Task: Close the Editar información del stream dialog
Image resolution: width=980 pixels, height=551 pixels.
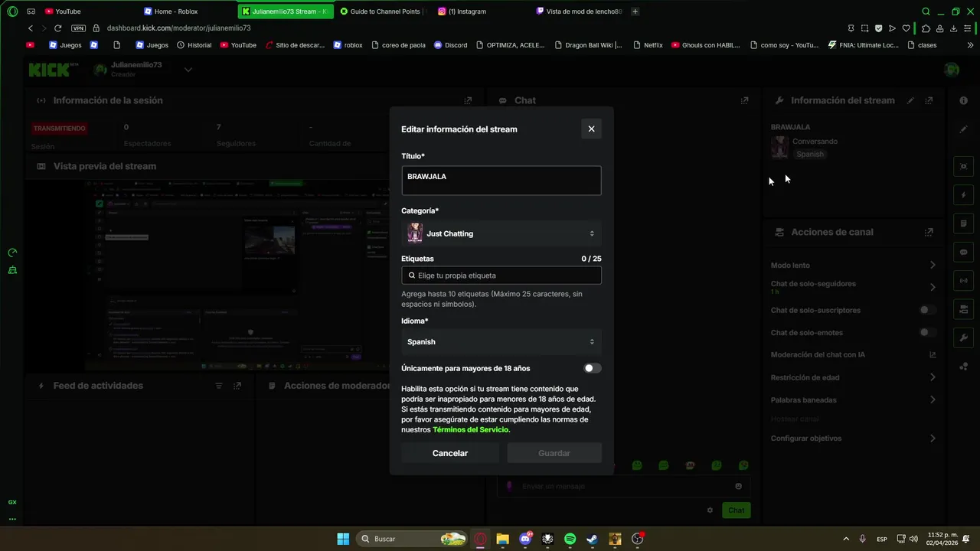Action: (x=591, y=129)
